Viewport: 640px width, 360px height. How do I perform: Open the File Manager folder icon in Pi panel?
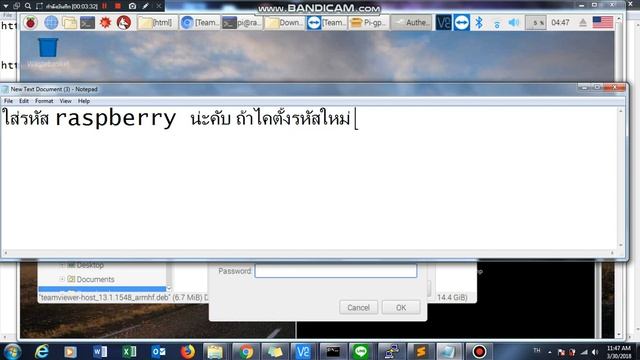(69, 22)
